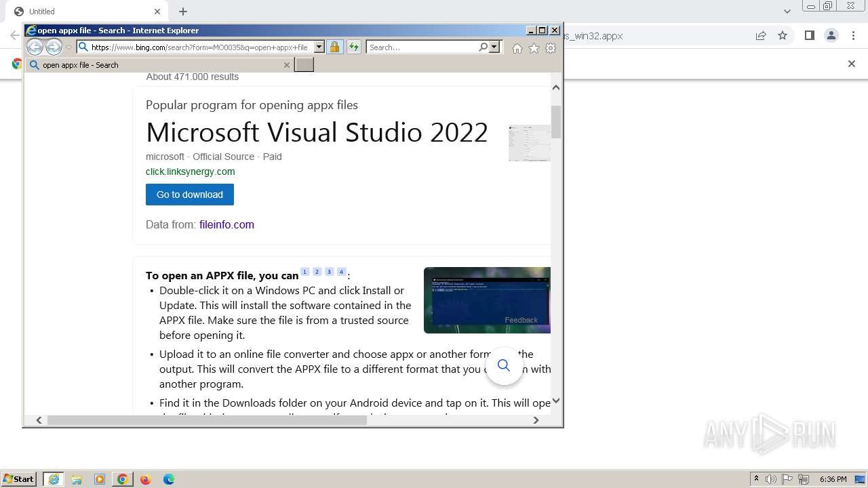Open the click.linksynergy.com link
This screenshot has height=488, width=868.
[x=191, y=171]
